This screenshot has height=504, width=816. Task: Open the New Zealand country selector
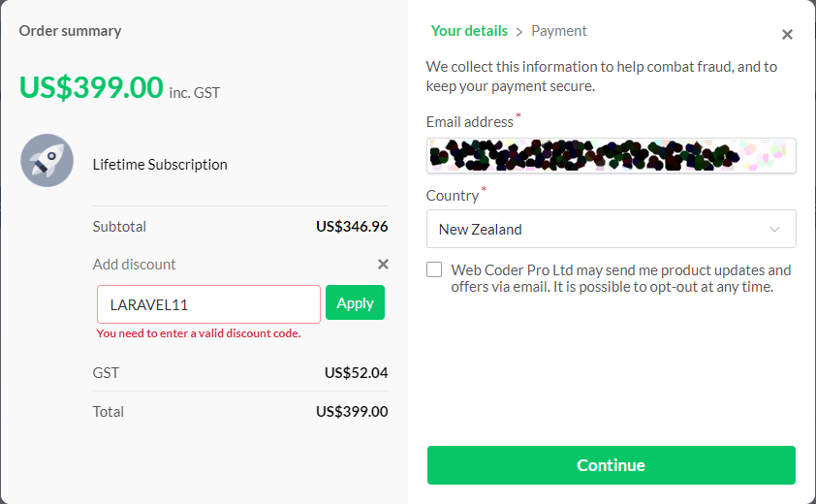[601, 230]
